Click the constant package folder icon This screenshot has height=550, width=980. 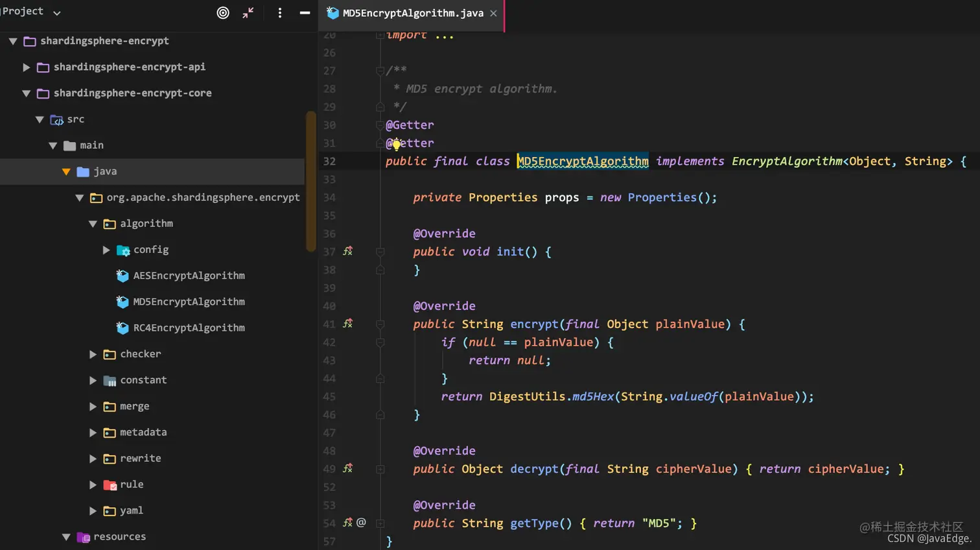tap(110, 380)
